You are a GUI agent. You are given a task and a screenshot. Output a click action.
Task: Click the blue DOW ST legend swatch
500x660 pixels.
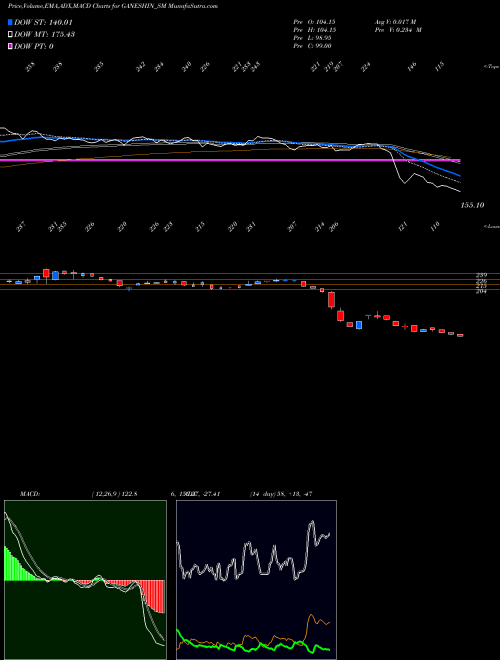[10, 22]
